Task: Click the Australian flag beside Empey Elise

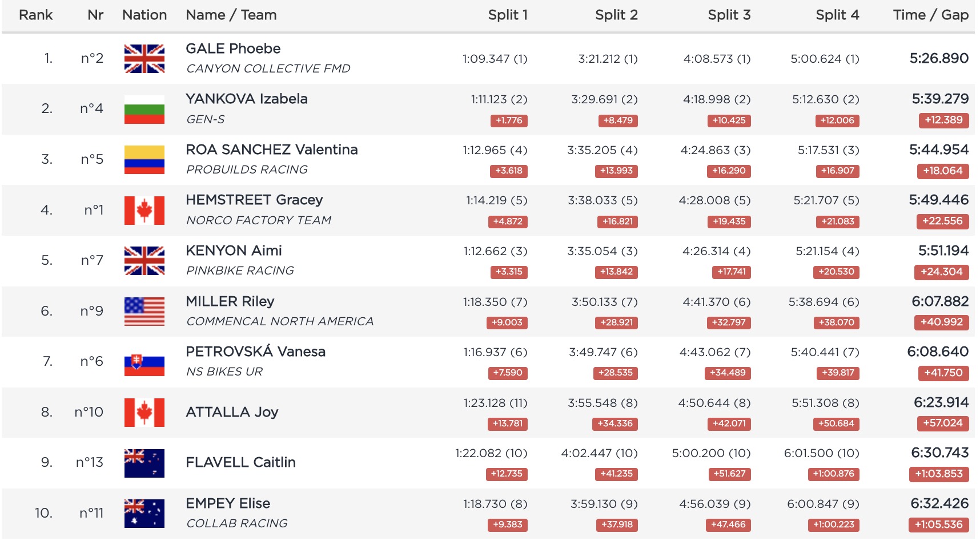Action: (x=144, y=514)
